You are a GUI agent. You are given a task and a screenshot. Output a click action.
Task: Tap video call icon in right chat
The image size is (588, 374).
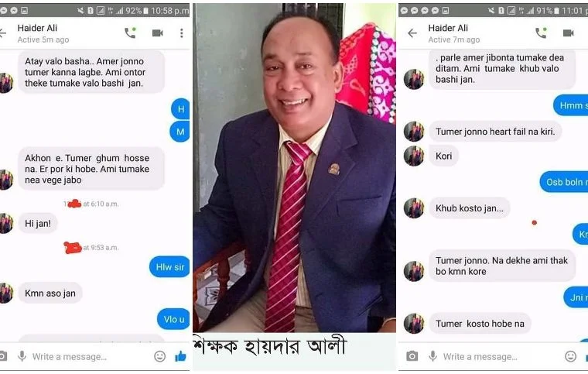(x=569, y=33)
